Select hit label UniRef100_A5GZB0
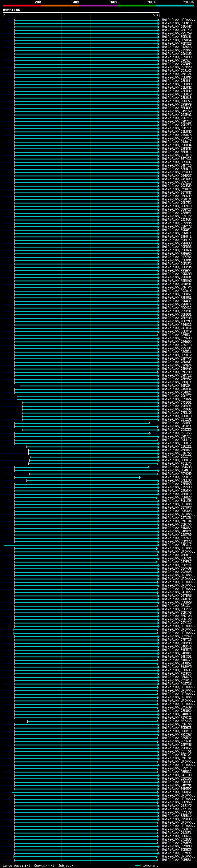197x868 pixels. (177, 372)
